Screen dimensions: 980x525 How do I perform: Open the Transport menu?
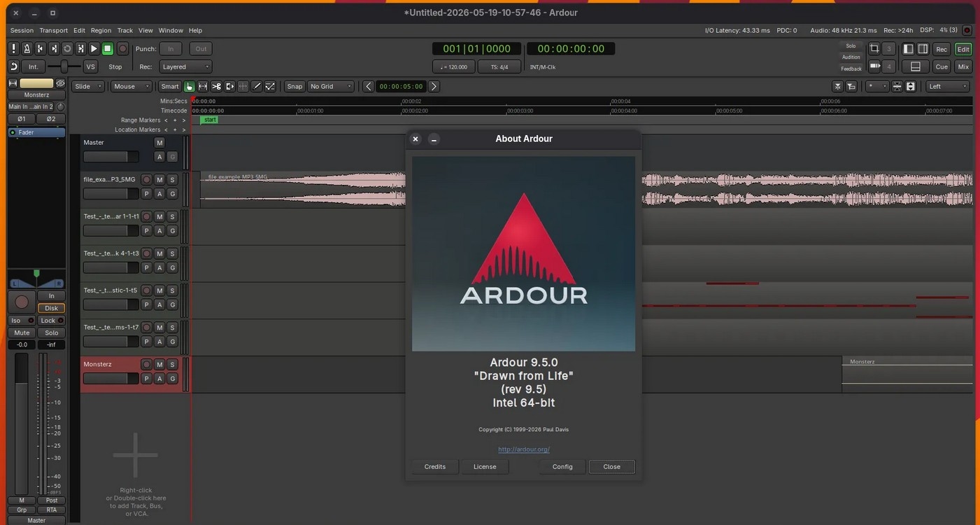tap(54, 30)
